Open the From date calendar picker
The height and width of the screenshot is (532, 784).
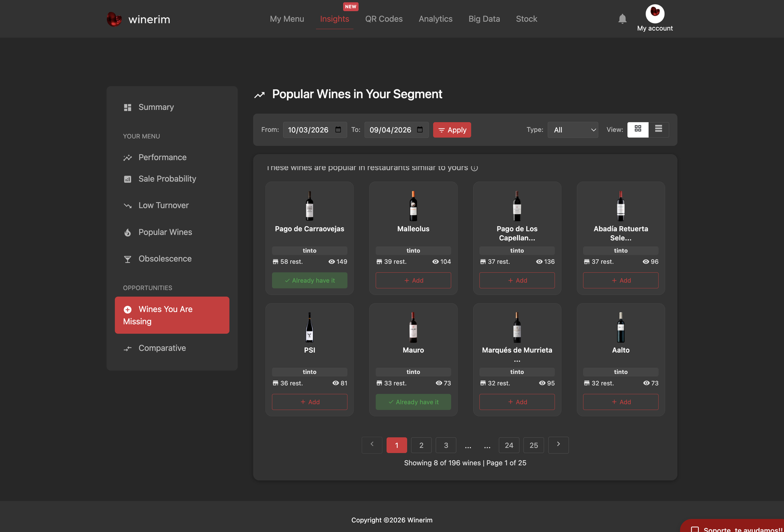[x=338, y=130]
